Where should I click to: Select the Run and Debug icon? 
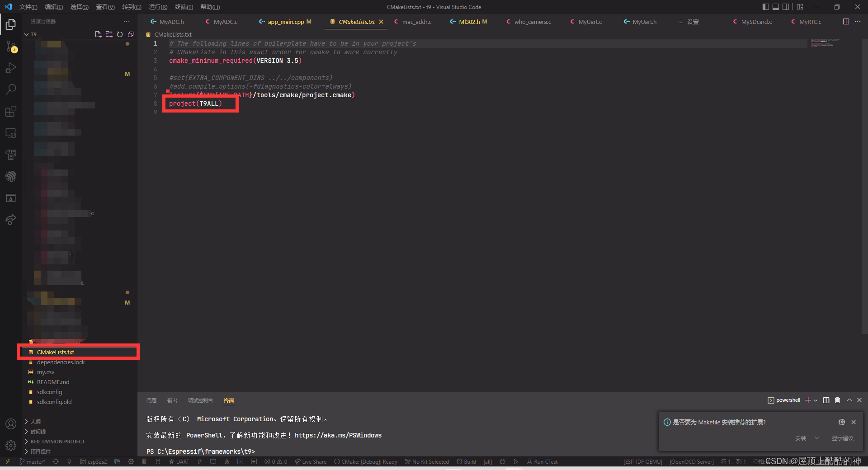[11, 68]
